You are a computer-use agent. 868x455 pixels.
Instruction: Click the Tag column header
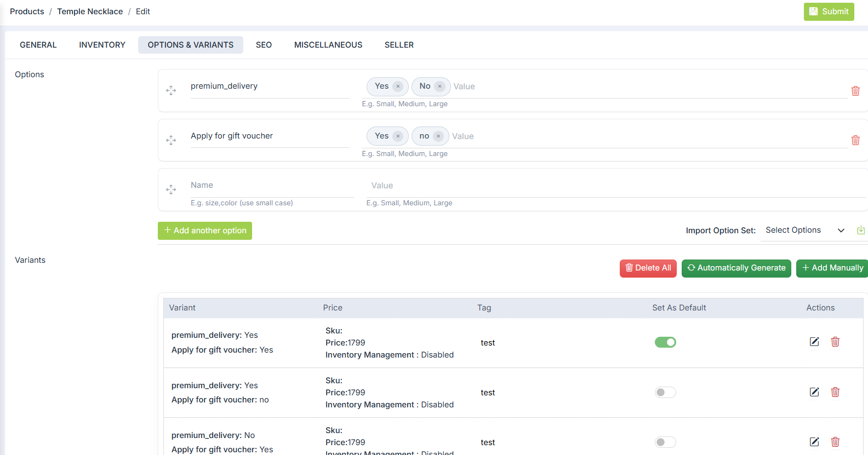point(484,308)
